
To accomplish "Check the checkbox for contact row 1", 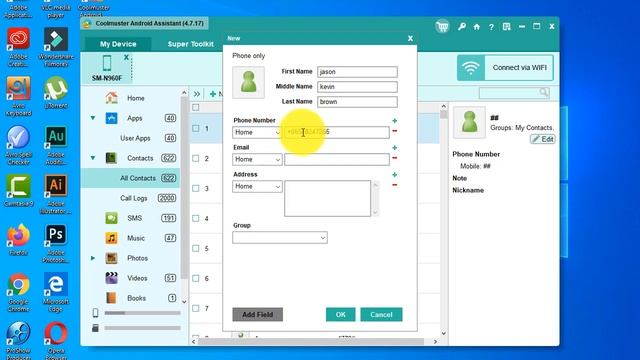I will coord(196,129).
